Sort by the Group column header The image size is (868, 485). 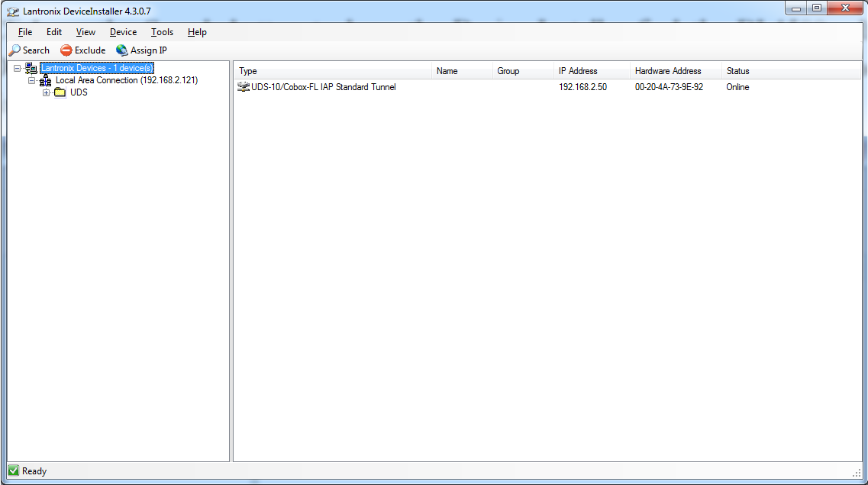[523, 71]
